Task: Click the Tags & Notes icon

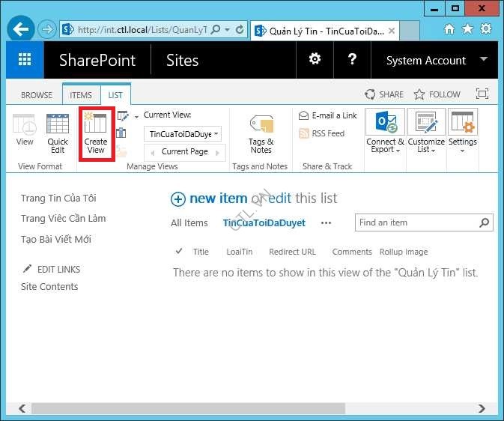Action: pyautogui.click(x=261, y=133)
